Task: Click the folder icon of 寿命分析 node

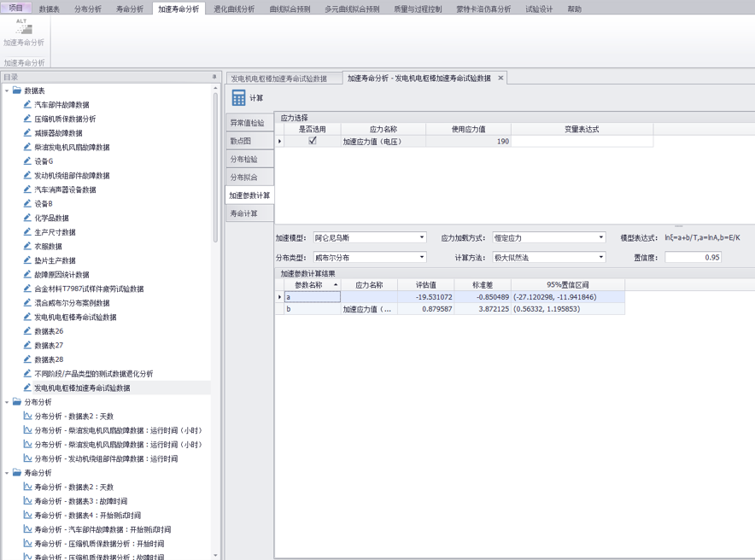Action: click(x=17, y=473)
